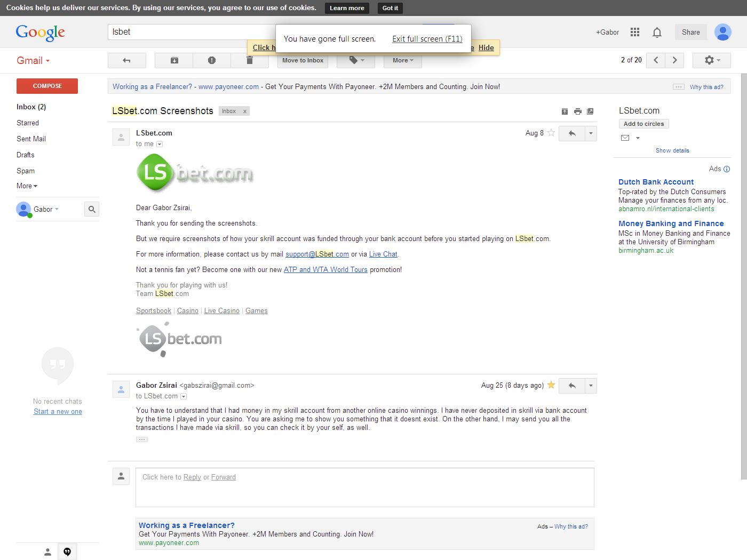The image size is (747, 560).
Task: Click the Games footer link
Action: coord(257,310)
